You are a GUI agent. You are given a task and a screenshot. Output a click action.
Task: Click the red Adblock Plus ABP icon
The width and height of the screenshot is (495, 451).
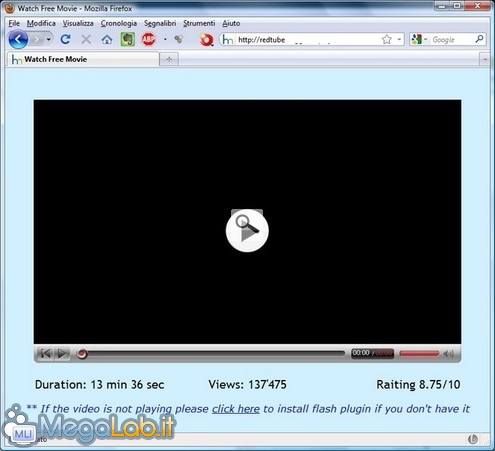pyautogui.click(x=149, y=40)
